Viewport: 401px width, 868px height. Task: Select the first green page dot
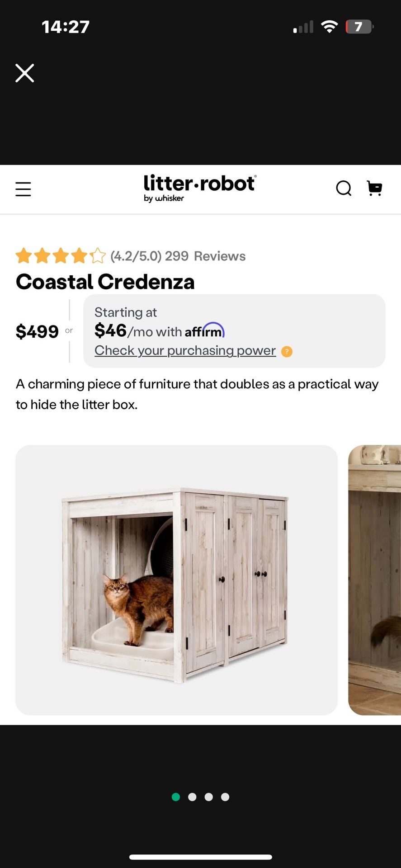pos(176,797)
